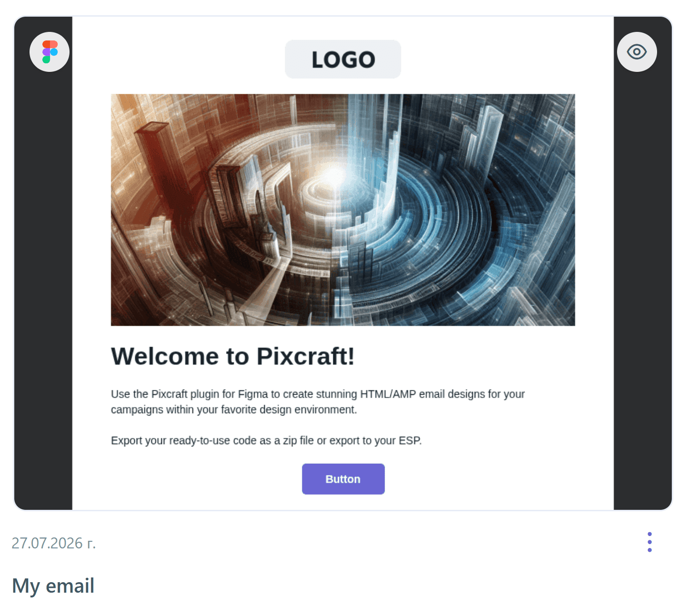Screen dimensions: 688x616
Task: Click the text 'campaigns within your favorite design environment'
Action: (233, 410)
